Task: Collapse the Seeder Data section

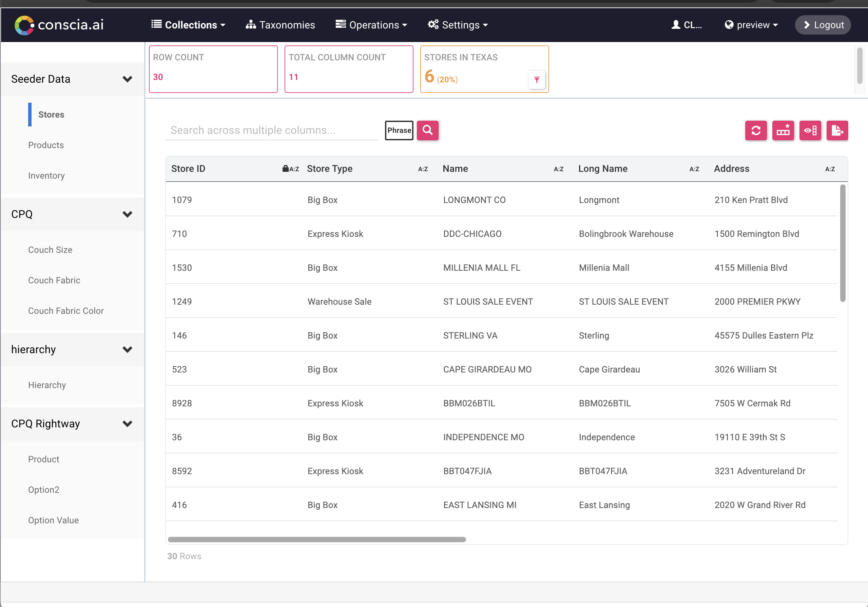Action: [x=72, y=79]
